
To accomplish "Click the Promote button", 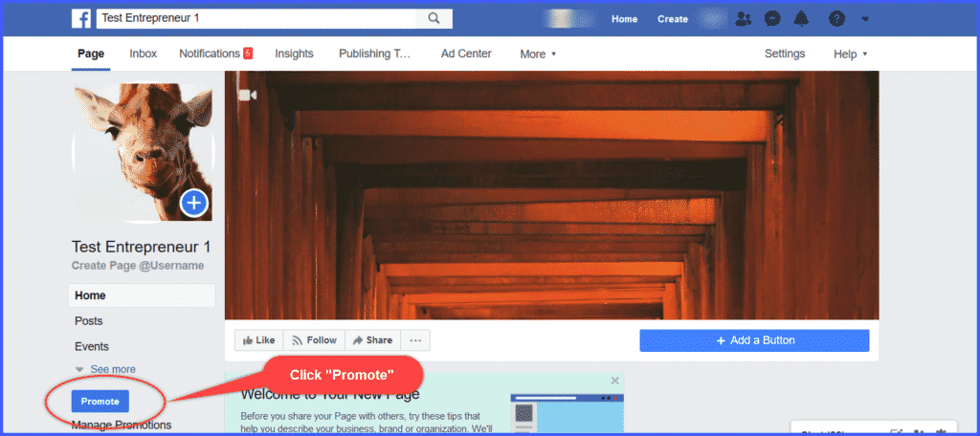I will tap(100, 402).
